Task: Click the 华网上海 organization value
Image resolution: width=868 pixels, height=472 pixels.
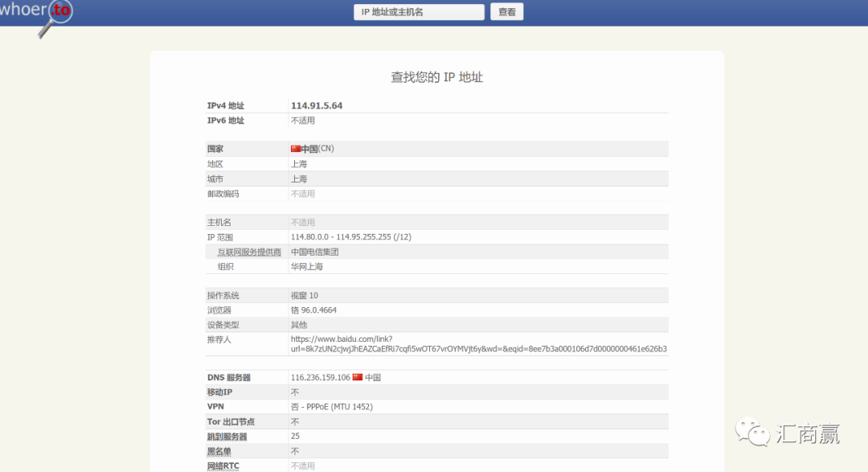Action: pos(307,266)
